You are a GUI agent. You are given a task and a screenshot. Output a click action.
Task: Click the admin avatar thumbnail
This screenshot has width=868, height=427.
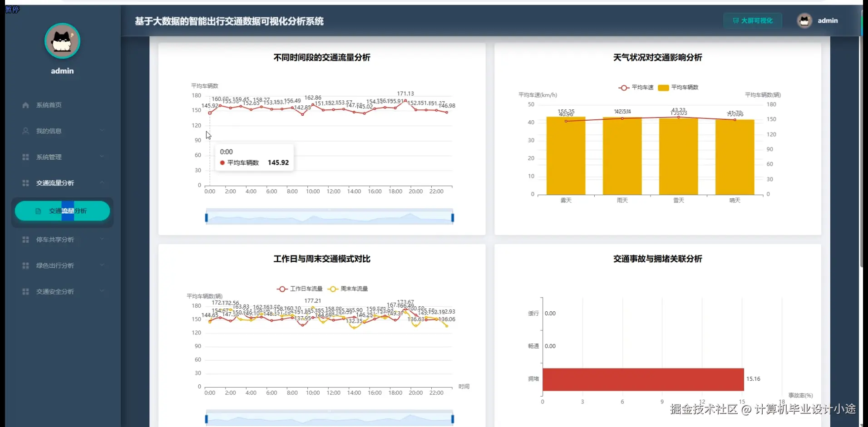pyautogui.click(x=804, y=20)
